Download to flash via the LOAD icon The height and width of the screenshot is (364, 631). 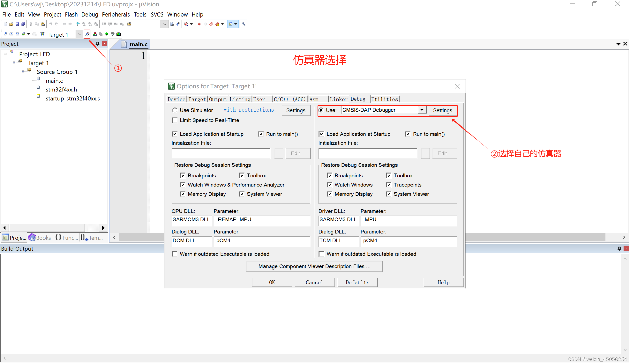tap(42, 34)
